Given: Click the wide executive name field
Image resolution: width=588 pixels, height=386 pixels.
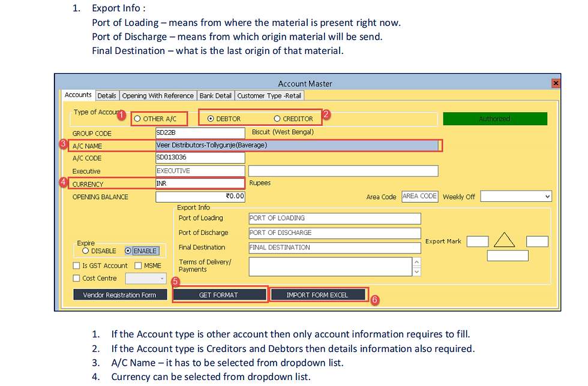Looking at the screenshot, I should 343,171.
